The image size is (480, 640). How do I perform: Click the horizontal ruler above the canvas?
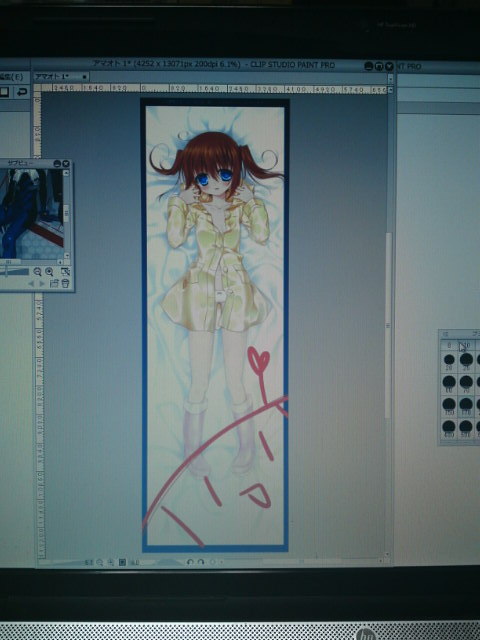point(213,88)
